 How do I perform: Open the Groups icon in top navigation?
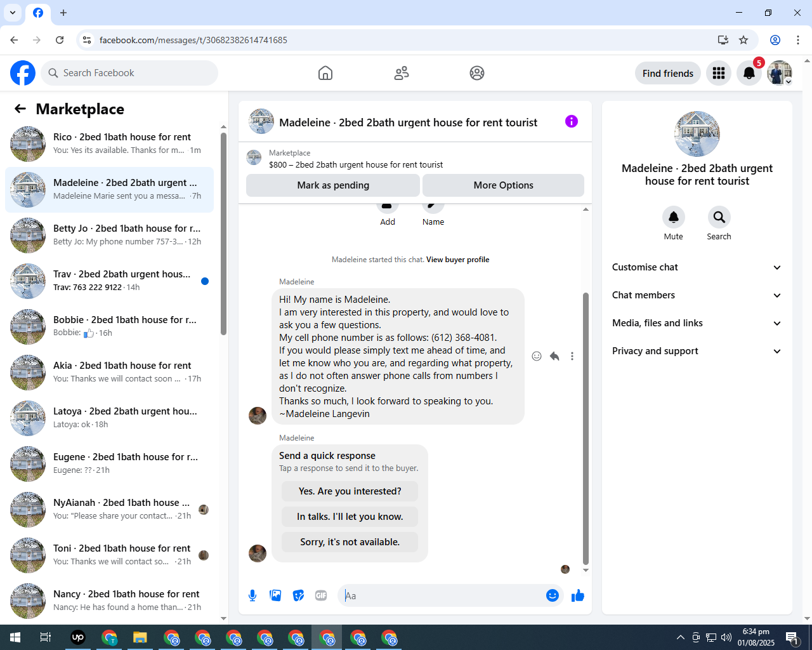(477, 73)
